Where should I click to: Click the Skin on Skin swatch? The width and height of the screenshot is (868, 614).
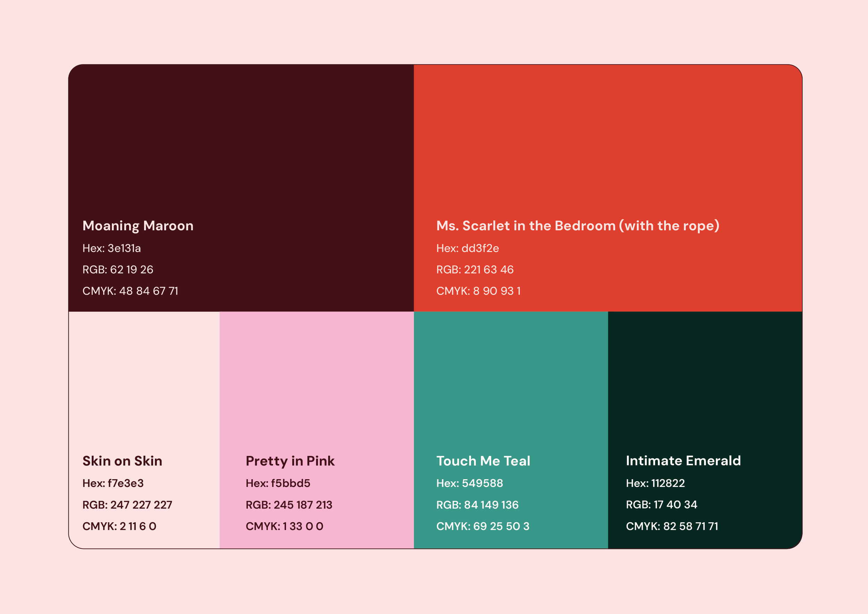[144, 378]
